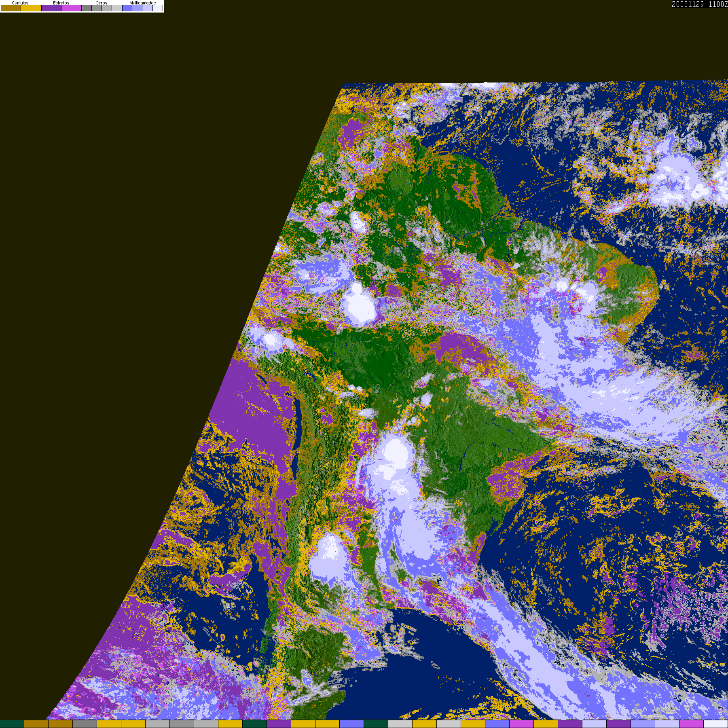The image size is (728, 728).
Task: Choose the near-white Multicamadas legend swatch
Action: point(158,8)
